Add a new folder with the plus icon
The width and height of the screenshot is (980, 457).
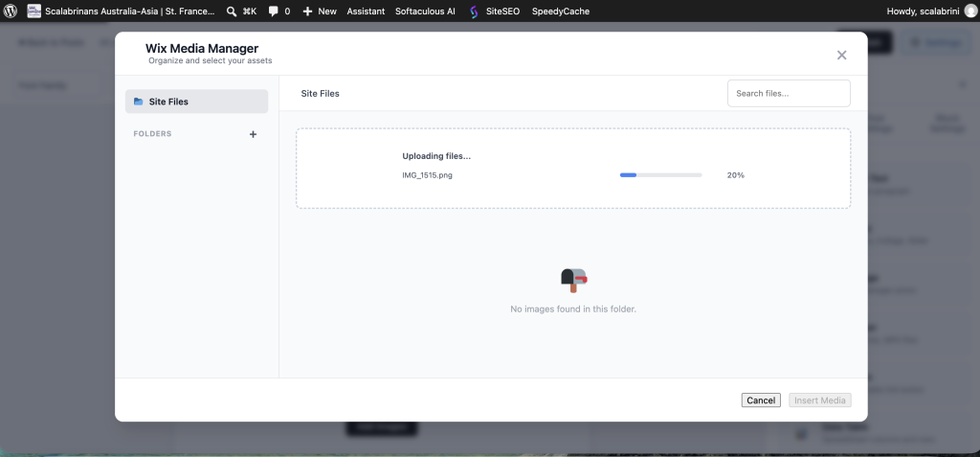[x=253, y=134]
